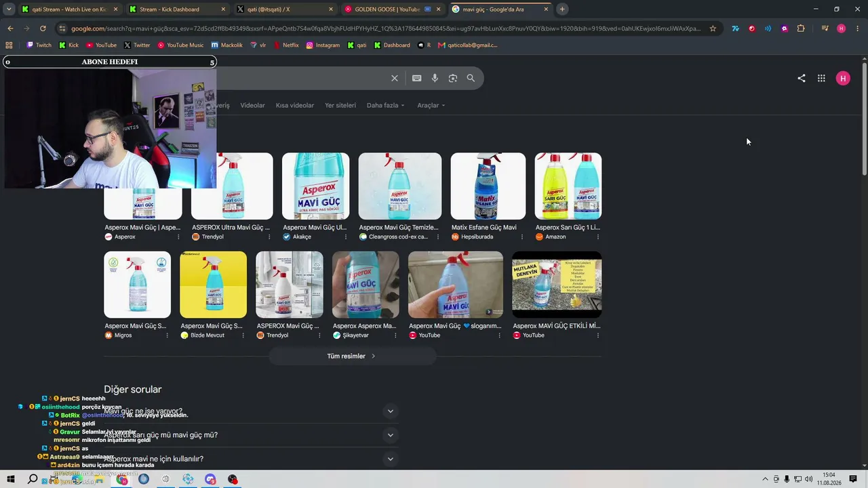This screenshot has width=868, height=488.
Task: Open the Google apps grid
Action: tap(821, 78)
